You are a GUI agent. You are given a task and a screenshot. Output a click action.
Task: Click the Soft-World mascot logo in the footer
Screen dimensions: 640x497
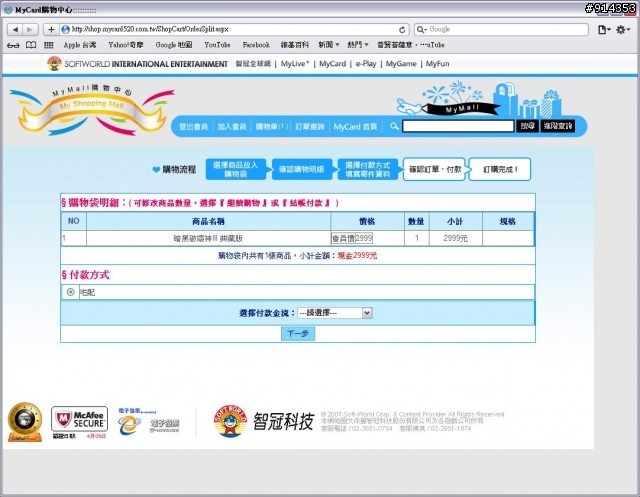coord(230,421)
